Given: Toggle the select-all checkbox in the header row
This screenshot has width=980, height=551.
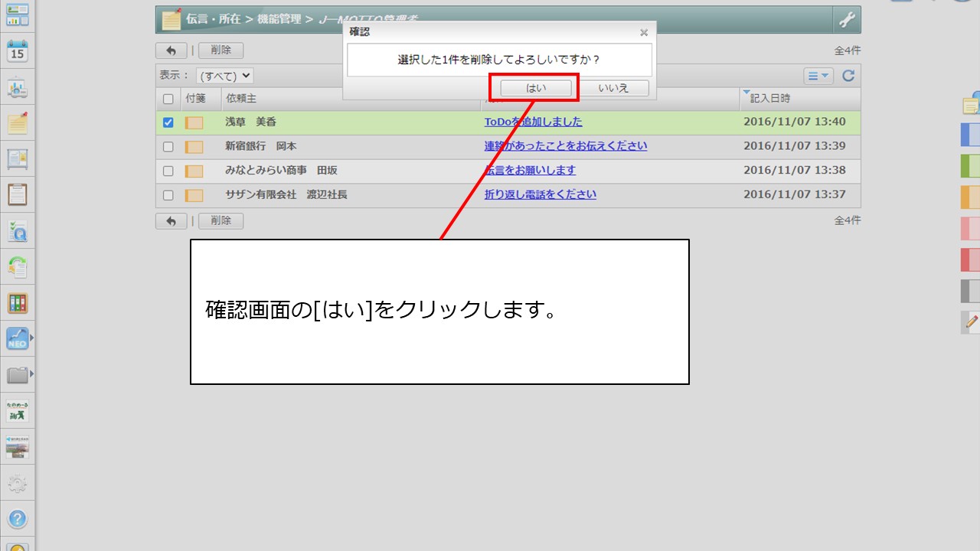Looking at the screenshot, I should click(168, 99).
